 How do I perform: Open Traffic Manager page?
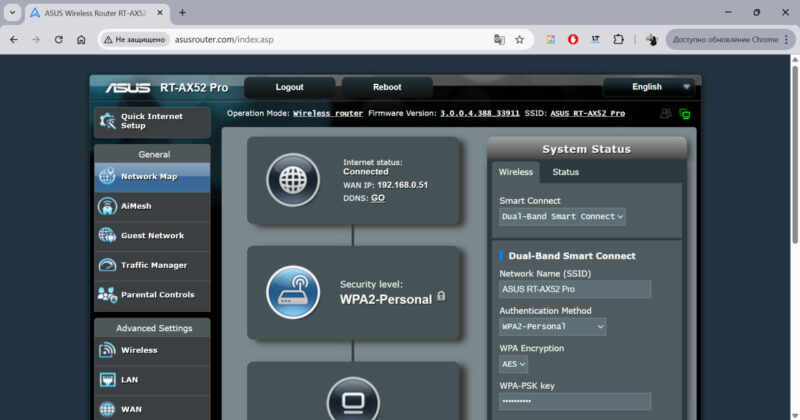pyautogui.click(x=152, y=265)
